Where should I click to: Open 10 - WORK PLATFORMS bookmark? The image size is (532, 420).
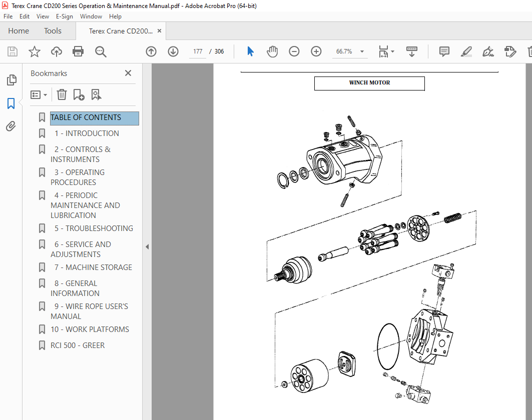(x=90, y=329)
